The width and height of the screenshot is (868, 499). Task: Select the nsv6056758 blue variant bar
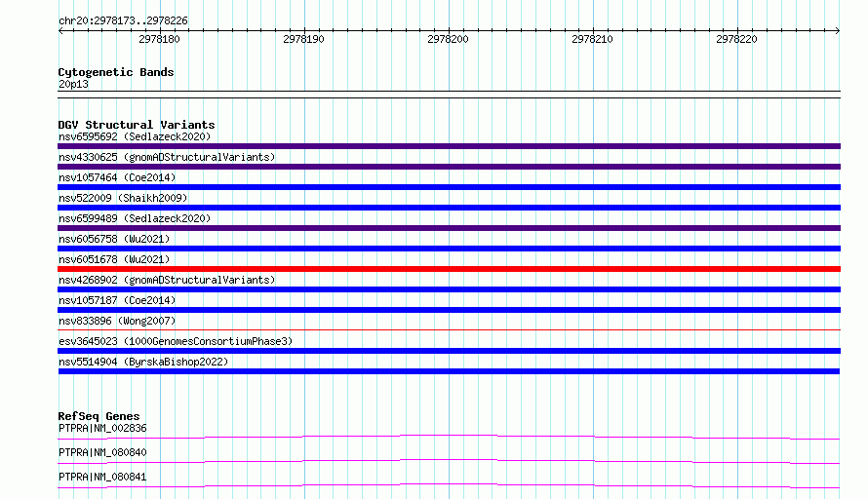coord(449,249)
